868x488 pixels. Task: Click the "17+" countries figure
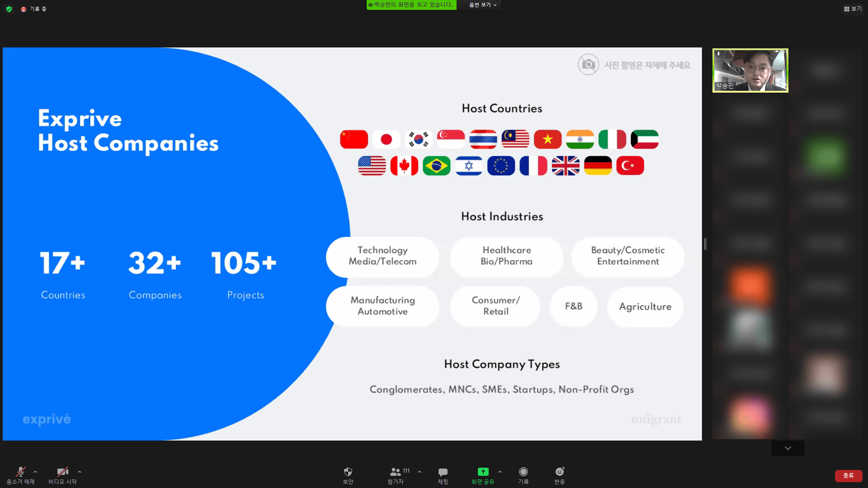pos(62,263)
